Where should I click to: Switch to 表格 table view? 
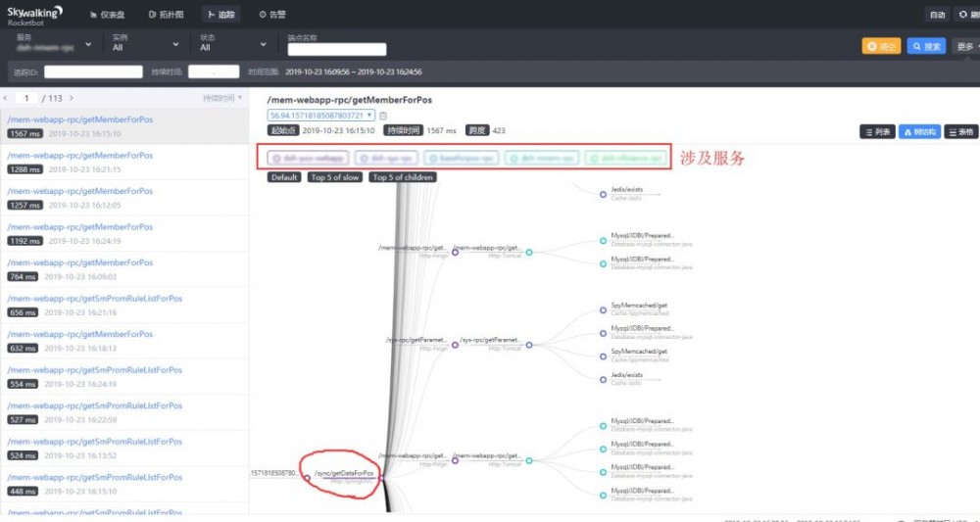tap(961, 132)
